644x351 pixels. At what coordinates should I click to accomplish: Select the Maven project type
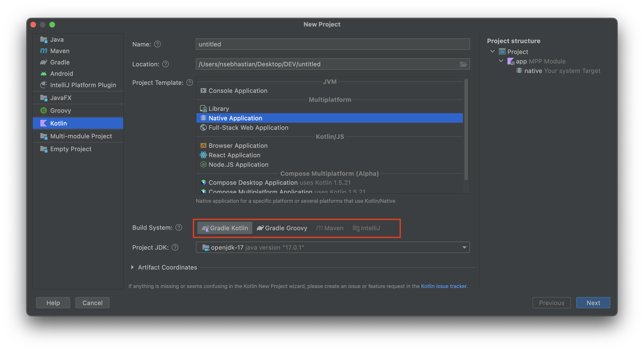(78, 51)
